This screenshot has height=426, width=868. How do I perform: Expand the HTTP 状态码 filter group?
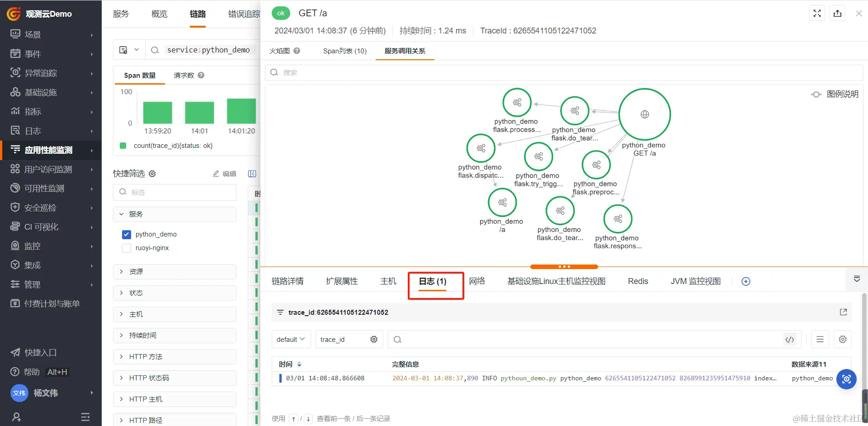175,378
